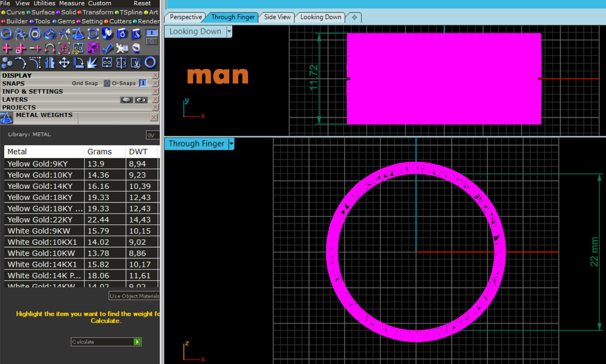
Task: Expand the INFO & SETTINGS panel
Action: coord(79,92)
